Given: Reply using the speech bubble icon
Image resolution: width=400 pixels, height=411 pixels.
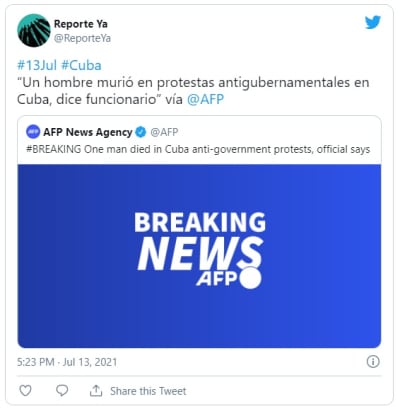Looking at the screenshot, I should pyautogui.click(x=62, y=390).
